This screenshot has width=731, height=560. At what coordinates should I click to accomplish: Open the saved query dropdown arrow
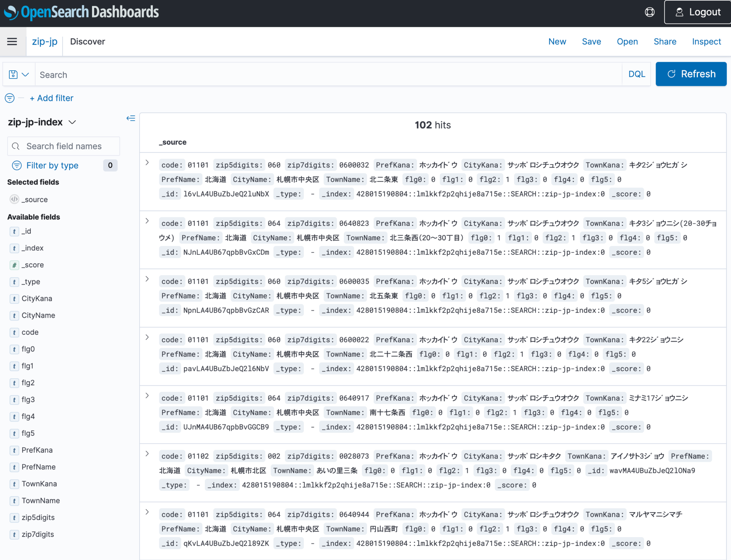click(26, 74)
